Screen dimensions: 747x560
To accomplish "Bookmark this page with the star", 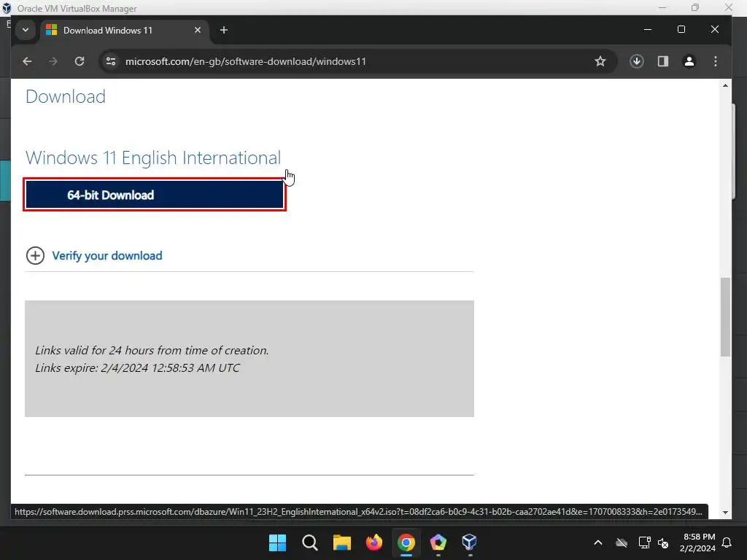I will point(600,61).
